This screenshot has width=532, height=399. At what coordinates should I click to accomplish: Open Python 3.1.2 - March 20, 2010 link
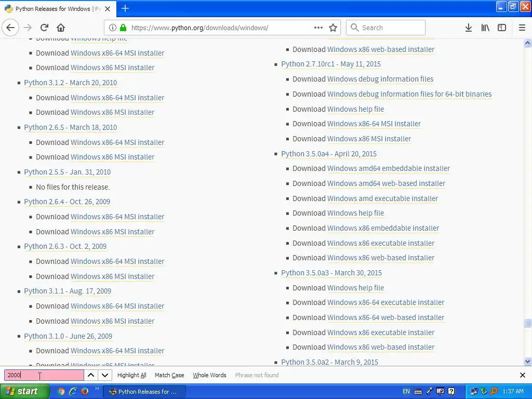click(70, 83)
